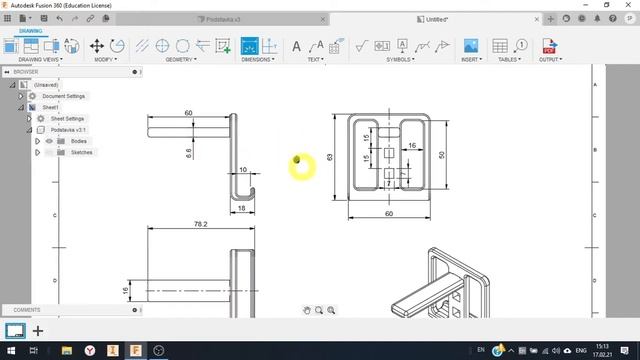Screen dimensions: 640x360
Task: Select the Welding symbol tool
Action: [422, 46]
